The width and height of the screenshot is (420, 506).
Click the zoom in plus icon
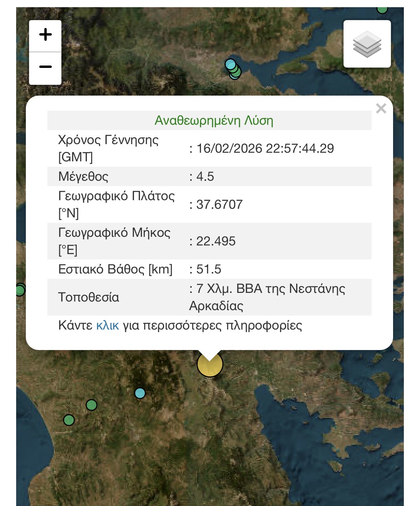point(45,35)
